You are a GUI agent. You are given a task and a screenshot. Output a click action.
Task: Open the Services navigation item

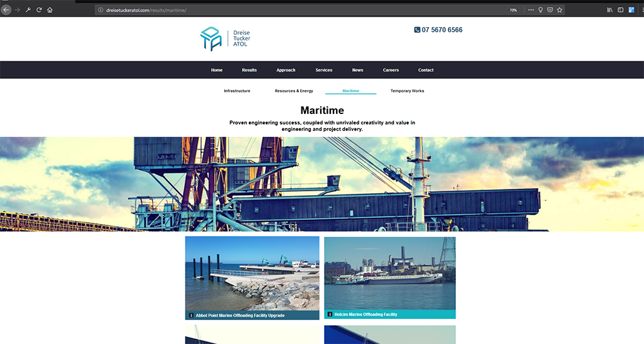coord(324,70)
